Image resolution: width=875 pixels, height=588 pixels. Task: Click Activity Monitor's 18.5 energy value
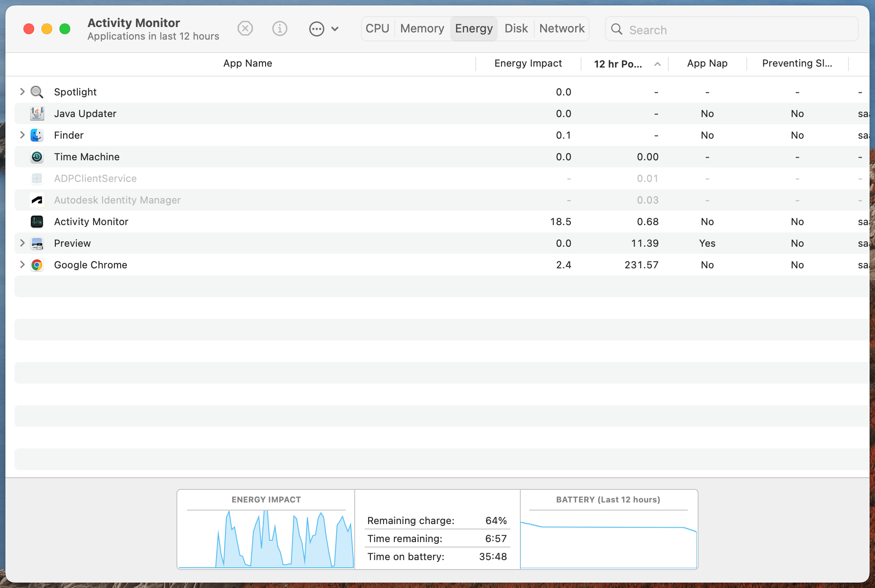[560, 222]
